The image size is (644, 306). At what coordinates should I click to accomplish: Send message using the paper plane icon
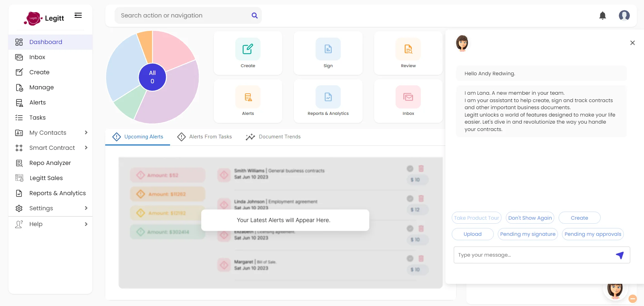(620, 255)
